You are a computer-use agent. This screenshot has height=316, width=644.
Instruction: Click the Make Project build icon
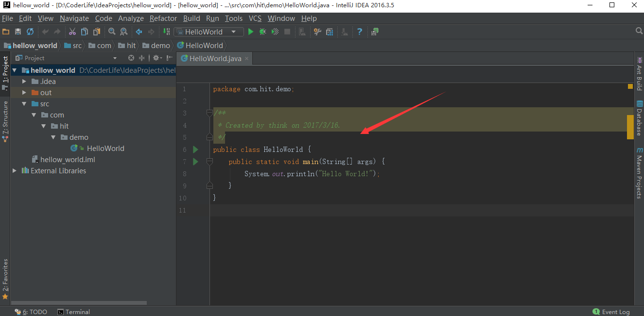click(x=166, y=32)
